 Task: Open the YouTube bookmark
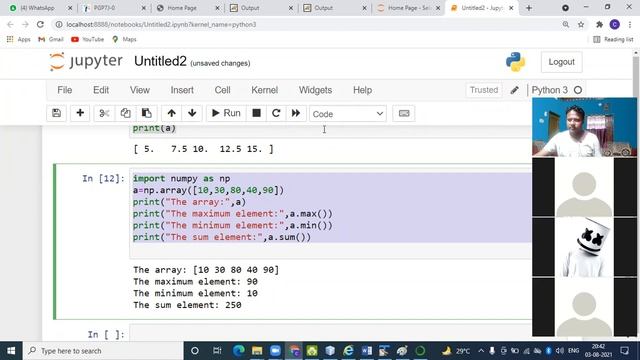click(87, 39)
